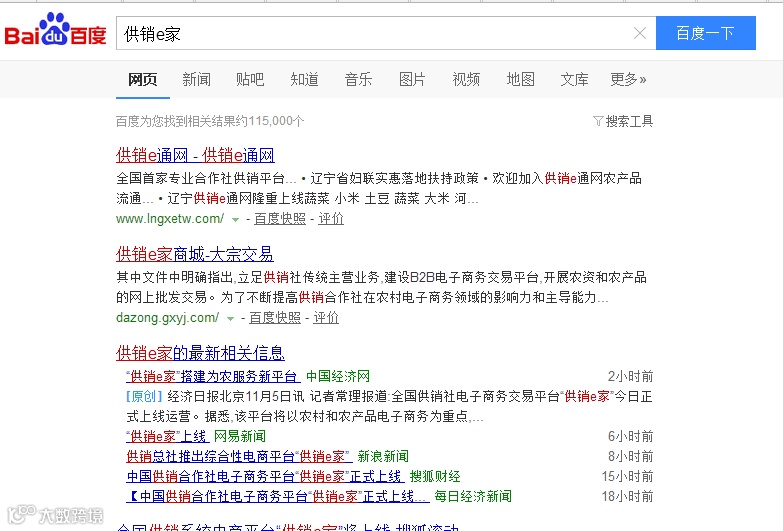Open 供销e家的最新相关信息 heading link
The width and height of the screenshot is (783, 531).
(x=200, y=353)
